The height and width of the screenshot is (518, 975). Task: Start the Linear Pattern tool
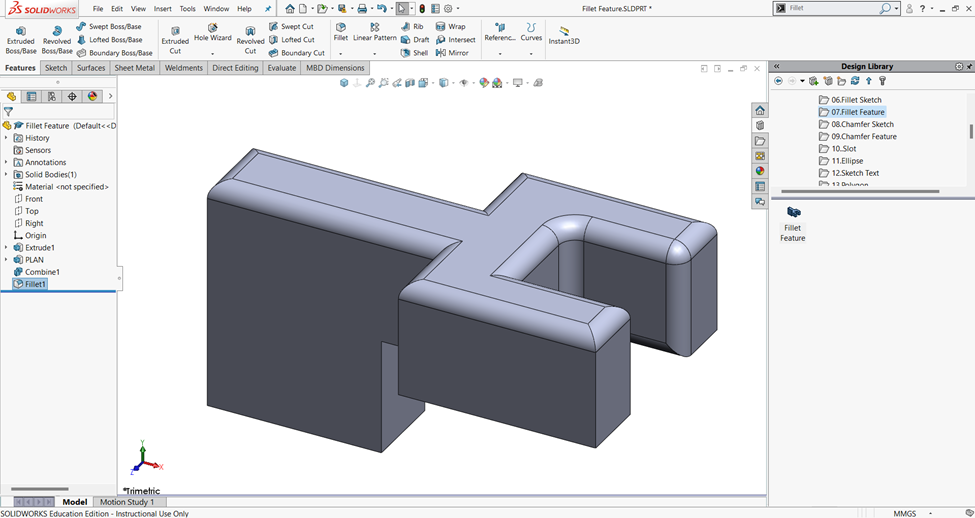point(375,32)
